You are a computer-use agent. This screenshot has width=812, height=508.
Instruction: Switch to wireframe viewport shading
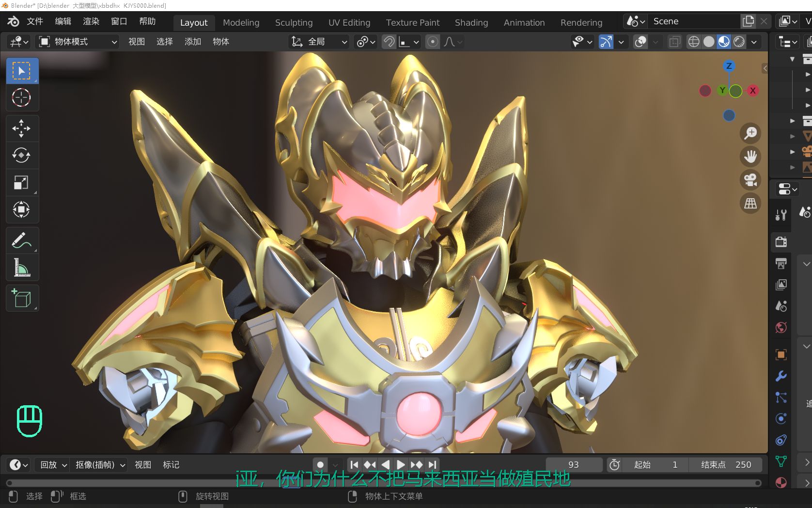coord(694,42)
